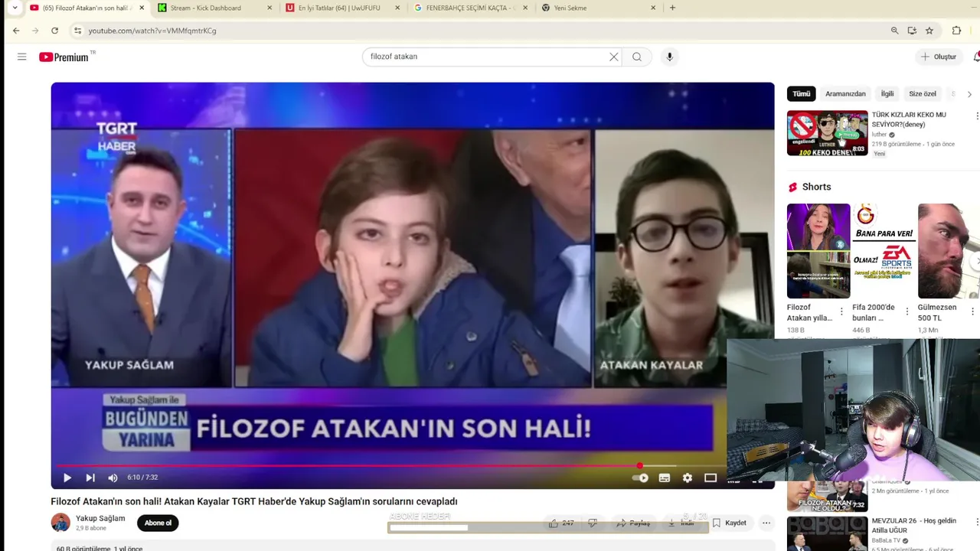Open more options for Filozof Atakan short
Screen dimensions: 980x551
tap(841, 311)
